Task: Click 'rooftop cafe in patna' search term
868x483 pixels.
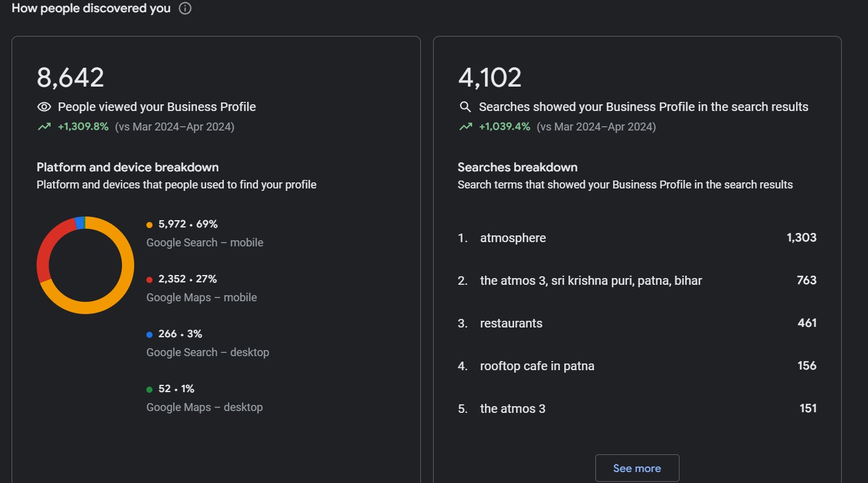Action: [x=537, y=366]
